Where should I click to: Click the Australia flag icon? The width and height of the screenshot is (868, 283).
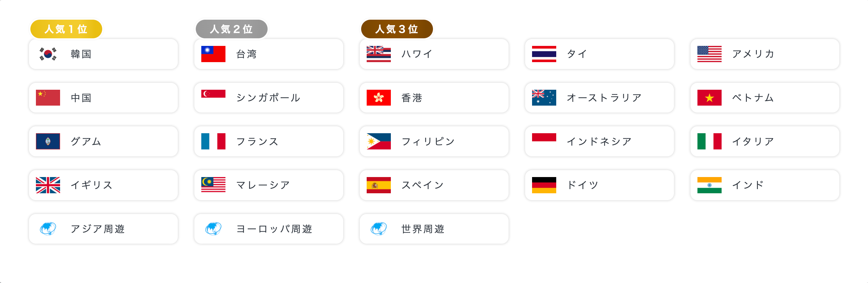tap(544, 98)
